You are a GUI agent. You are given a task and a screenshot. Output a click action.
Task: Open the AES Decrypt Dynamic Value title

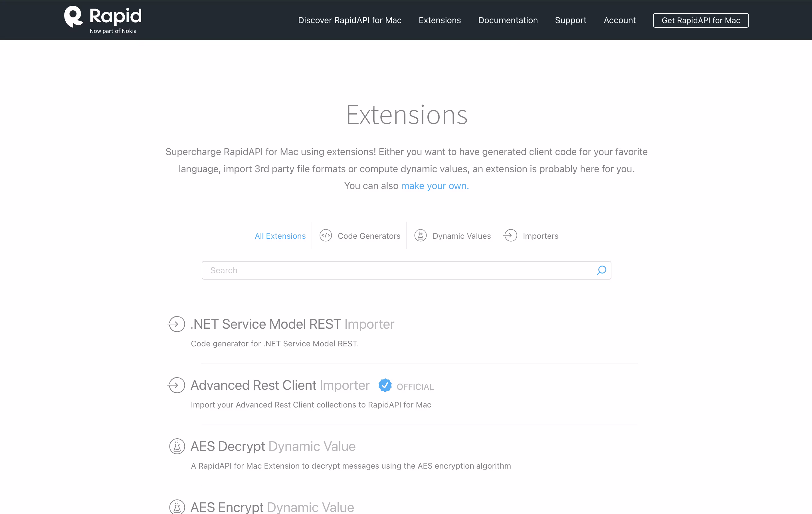(273, 446)
